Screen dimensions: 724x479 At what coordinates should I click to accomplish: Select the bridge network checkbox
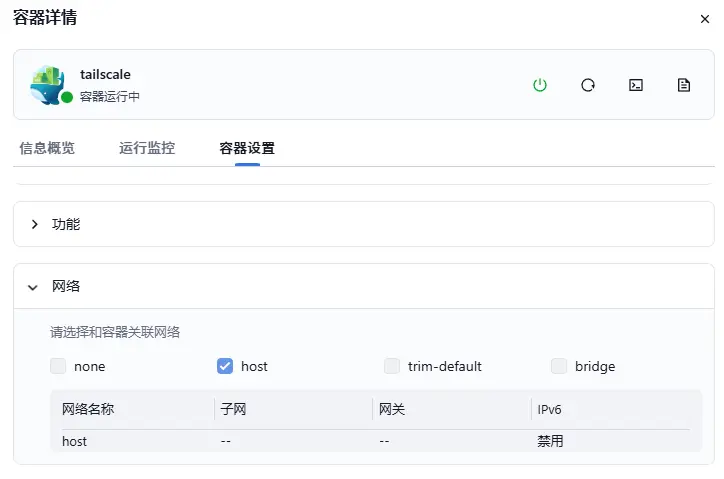click(x=559, y=366)
